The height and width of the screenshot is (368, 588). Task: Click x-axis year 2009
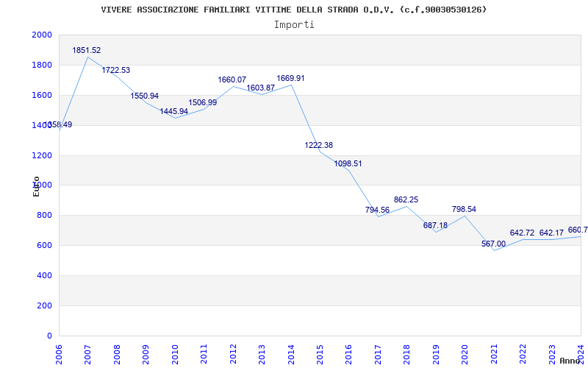click(x=146, y=354)
